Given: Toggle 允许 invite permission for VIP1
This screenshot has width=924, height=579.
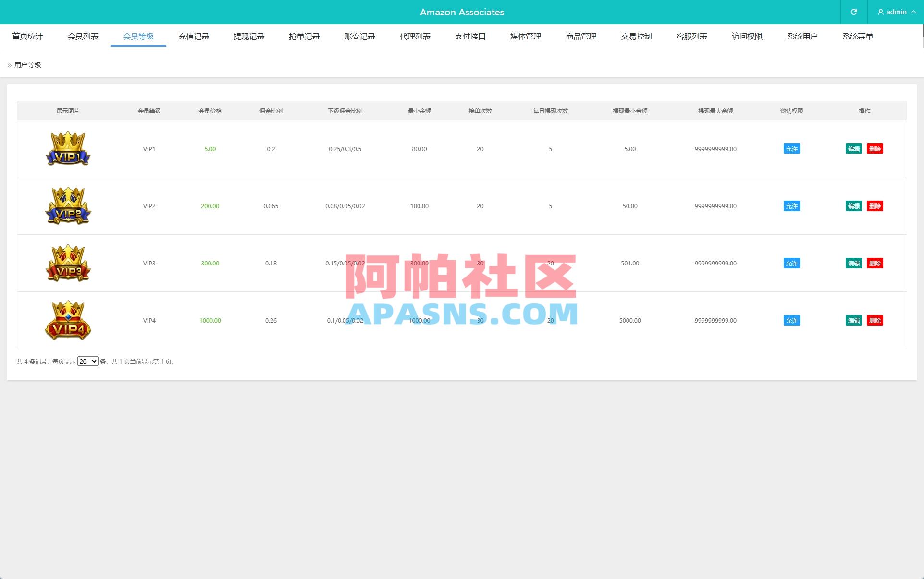Looking at the screenshot, I should click(791, 149).
